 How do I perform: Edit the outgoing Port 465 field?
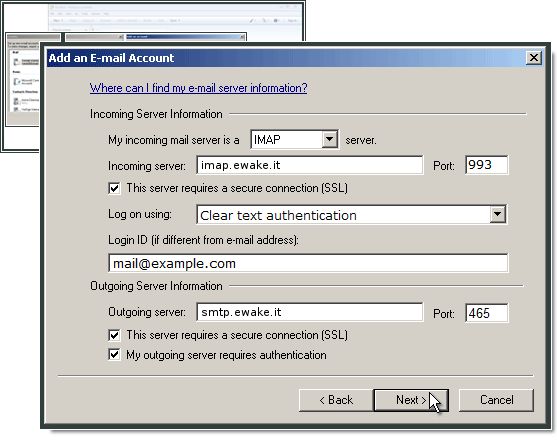(x=487, y=313)
